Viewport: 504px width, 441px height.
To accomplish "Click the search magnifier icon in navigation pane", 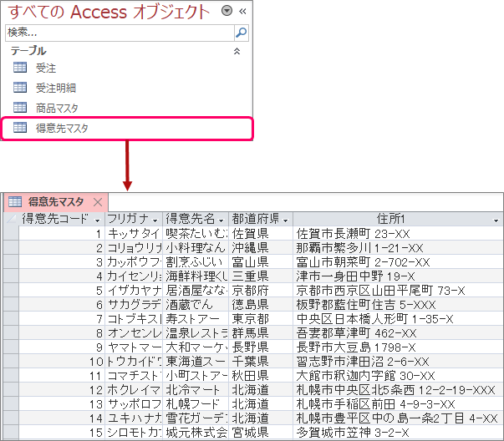I will (x=241, y=33).
